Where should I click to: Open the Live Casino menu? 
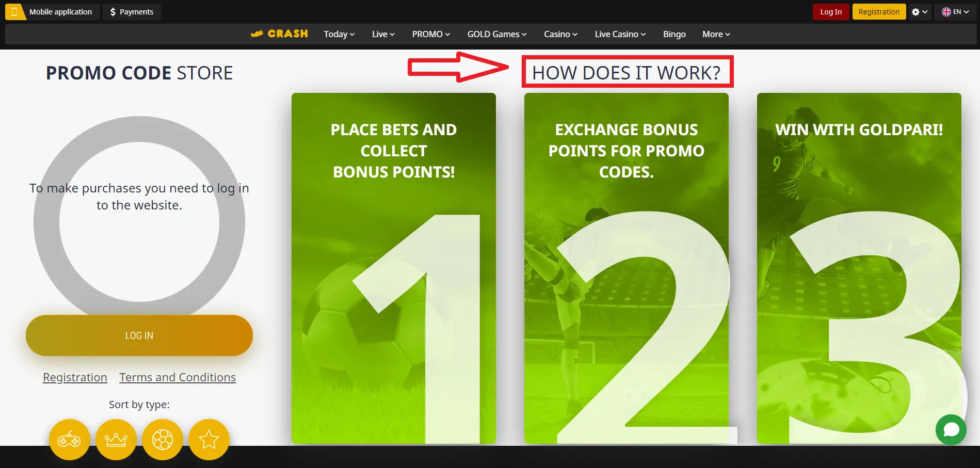click(620, 34)
